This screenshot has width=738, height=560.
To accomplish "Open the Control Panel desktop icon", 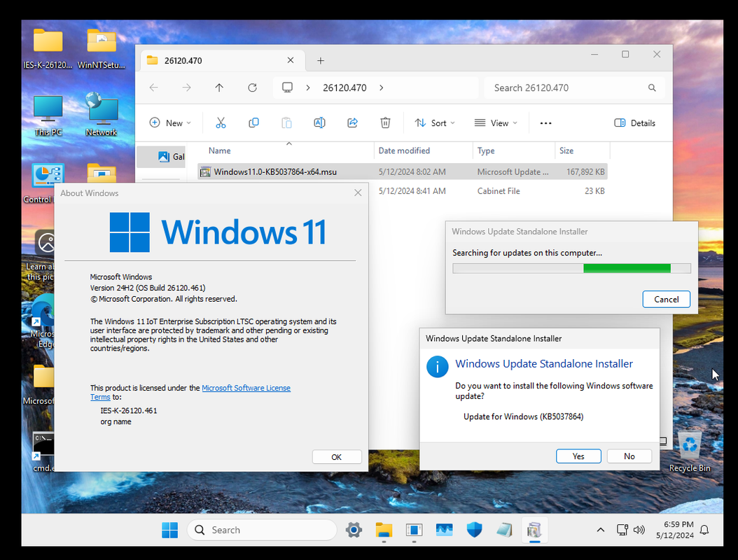I will [42, 183].
